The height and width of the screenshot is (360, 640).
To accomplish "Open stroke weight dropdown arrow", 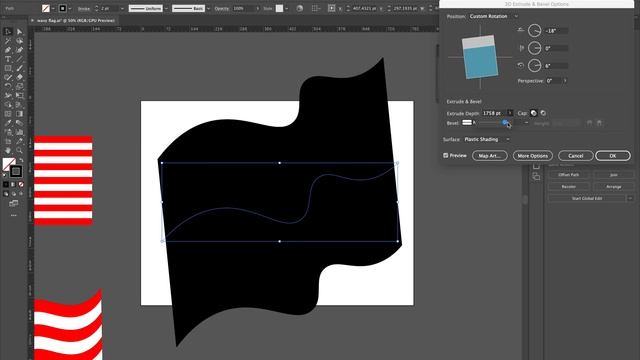I will pos(122,8).
